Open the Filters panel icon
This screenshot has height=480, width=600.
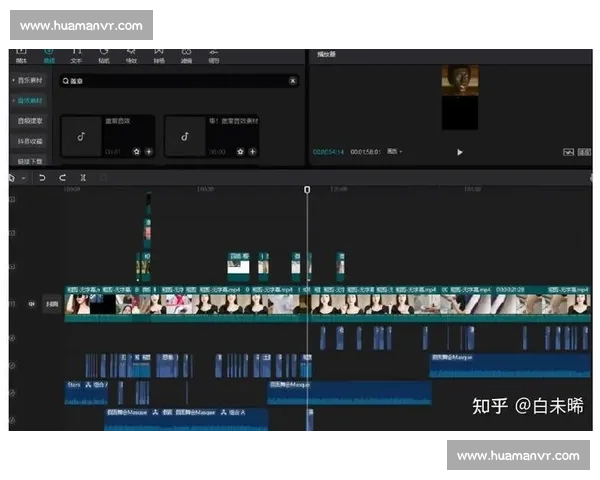(x=186, y=55)
